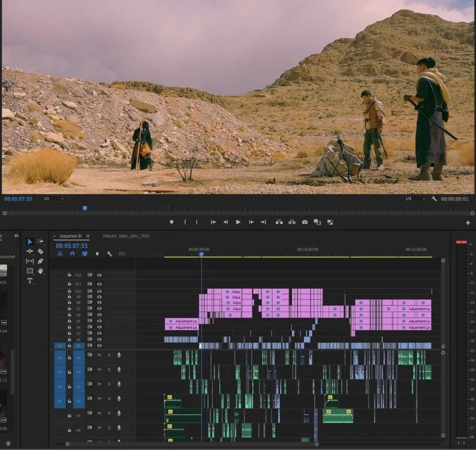Solo audio track A2
Viewport: 476px width, 450px height.
[109, 369]
